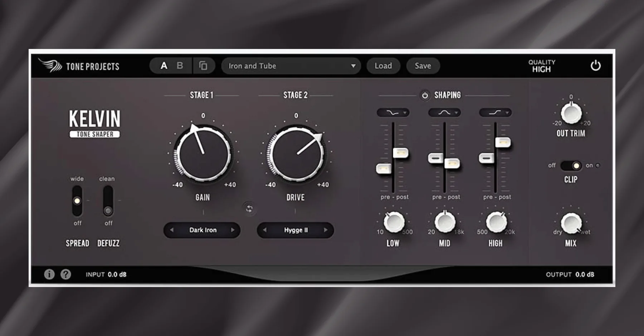Click the Input 0.0 dB readout

106,275
